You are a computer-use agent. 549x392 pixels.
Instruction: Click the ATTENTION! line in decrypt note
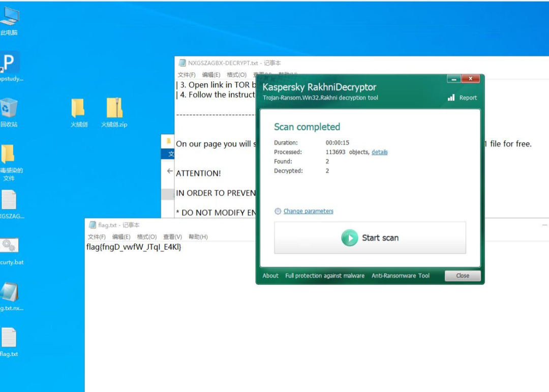point(198,174)
